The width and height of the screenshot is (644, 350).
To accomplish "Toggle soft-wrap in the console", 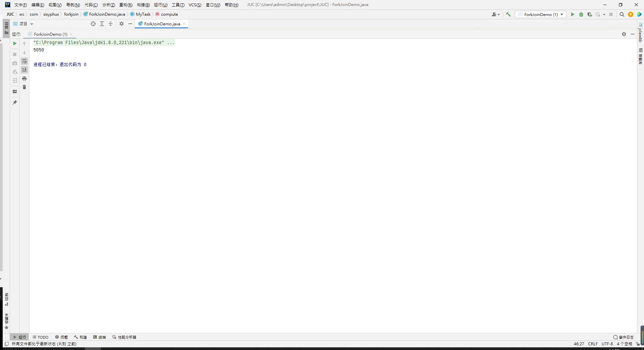I will pyautogui.click(x=24, y=61).
